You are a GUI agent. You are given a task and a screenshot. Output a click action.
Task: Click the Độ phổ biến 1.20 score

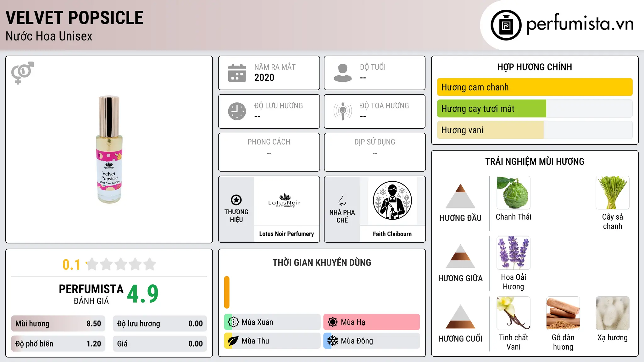pyautogui.click(x=58, y=344)
